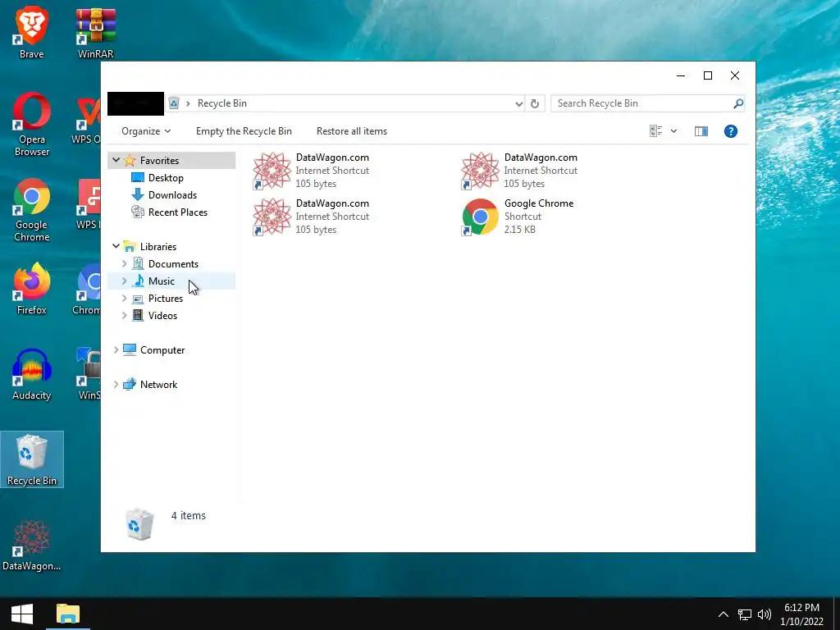Click the volume speaker tray icon
The height and width of the screenshot is (630, 840).
pyautogui.click(x=765, y=614)
